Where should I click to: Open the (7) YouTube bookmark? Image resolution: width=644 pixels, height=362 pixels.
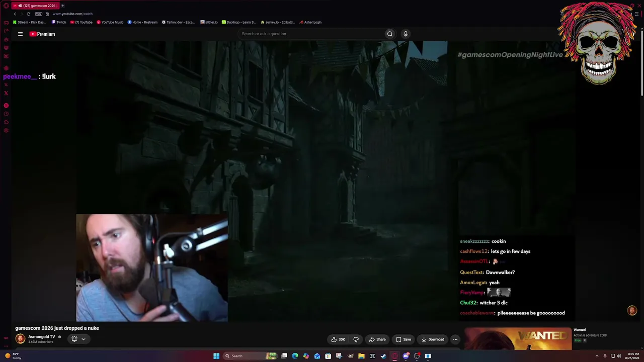[82, 22]
